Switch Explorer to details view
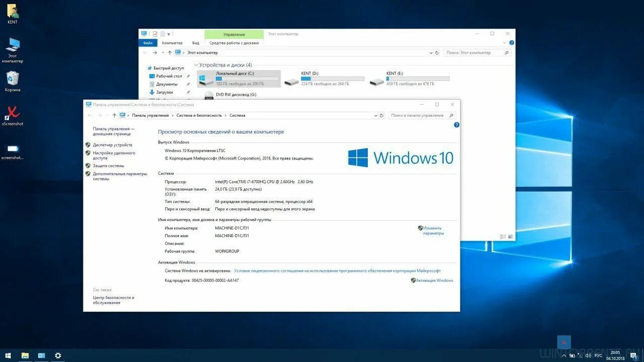The height and width of the screenshot is (362, 644). tap(503, 236)
